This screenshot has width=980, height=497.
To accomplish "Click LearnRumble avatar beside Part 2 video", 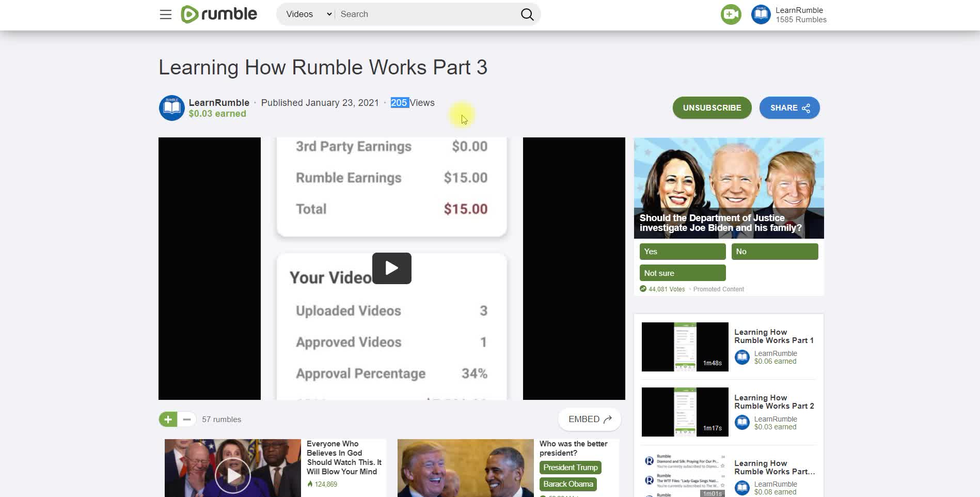I will point(742,423).
